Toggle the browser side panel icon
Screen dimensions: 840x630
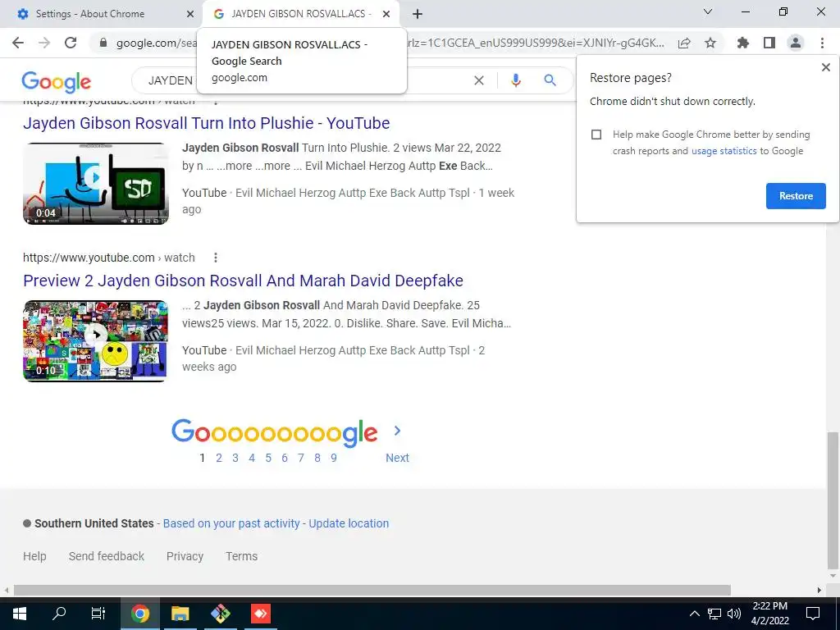(769, 43)
